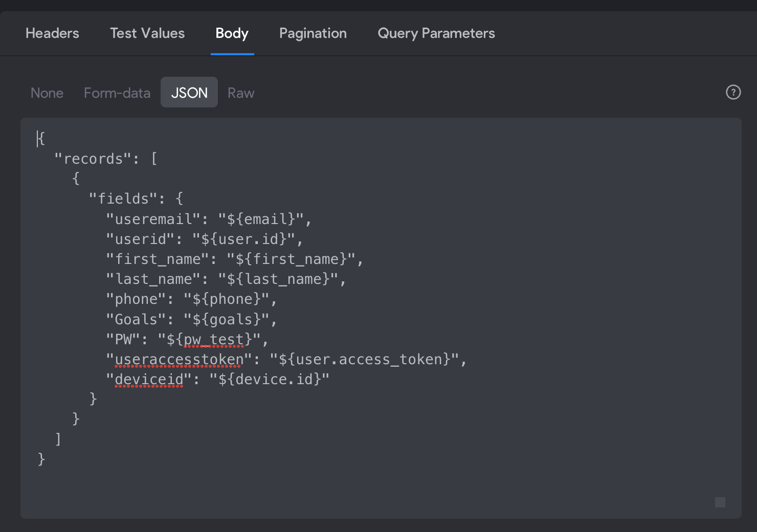Click the "phone" key
The image size is (757, 532).
[136, 299]
